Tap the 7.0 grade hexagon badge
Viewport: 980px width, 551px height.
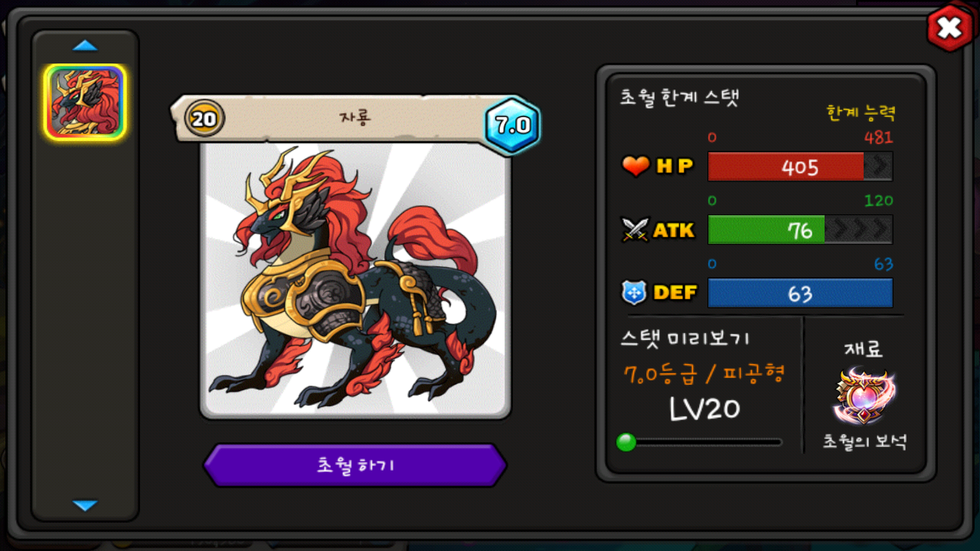(512, 126)
